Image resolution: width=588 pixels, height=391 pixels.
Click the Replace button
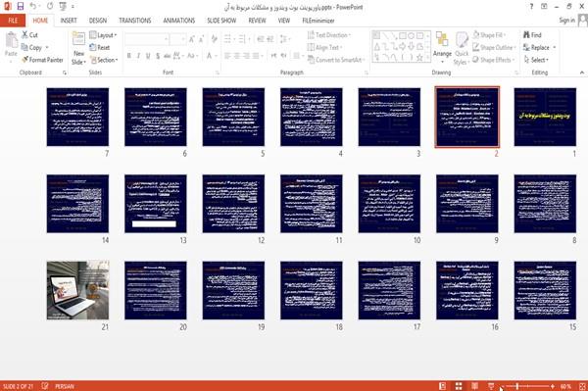(539, 48)
